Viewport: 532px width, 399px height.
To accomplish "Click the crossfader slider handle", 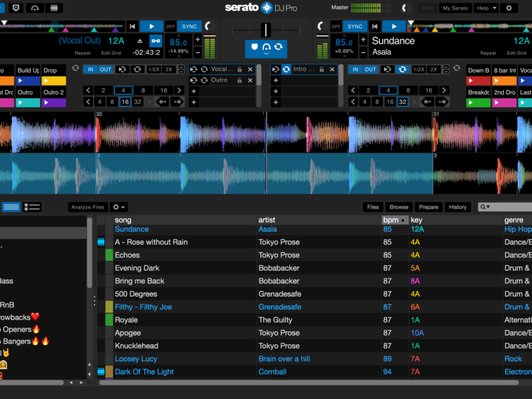I will (266, 30).
